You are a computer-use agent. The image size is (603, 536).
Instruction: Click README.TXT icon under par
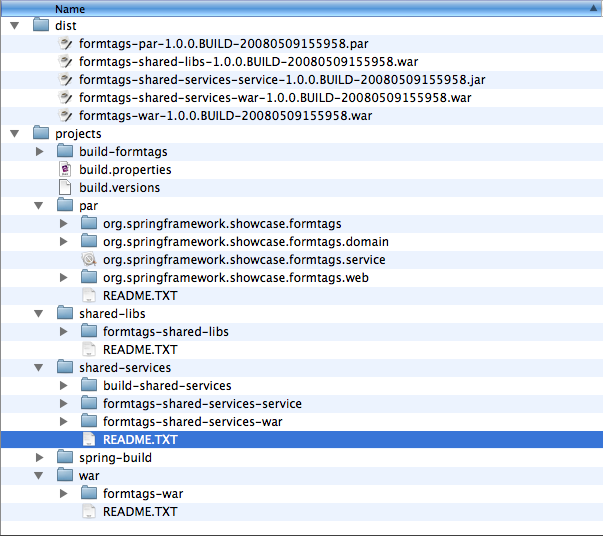pyautogui.click(x=89, y=295)
